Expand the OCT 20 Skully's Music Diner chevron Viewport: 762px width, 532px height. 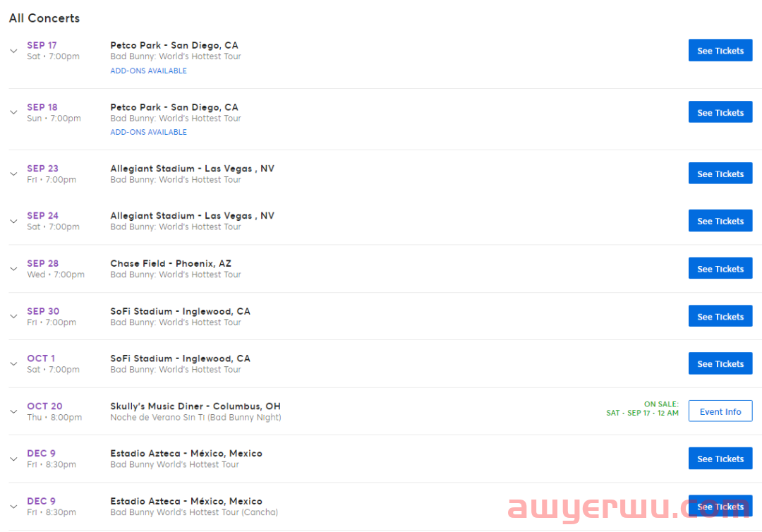(13, 412)
